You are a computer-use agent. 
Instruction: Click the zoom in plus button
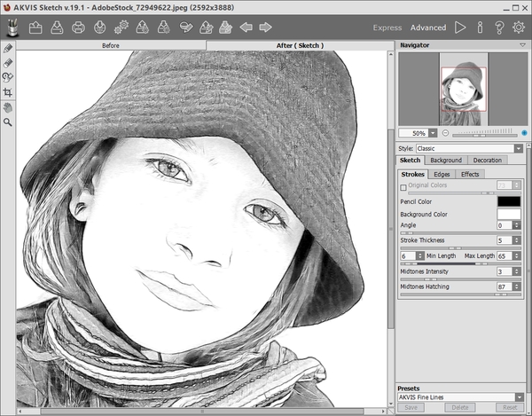[x=525, y=133]
